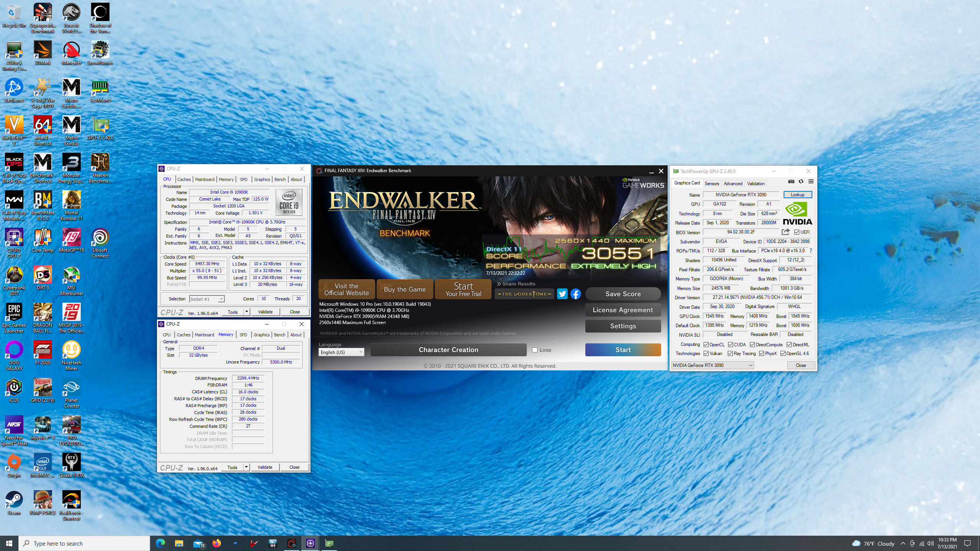Image resolution: width=980 pixels, height=551 pixels.
Task: Switch to Sensors tab in GPU-Z
Action: pos(712,184)
